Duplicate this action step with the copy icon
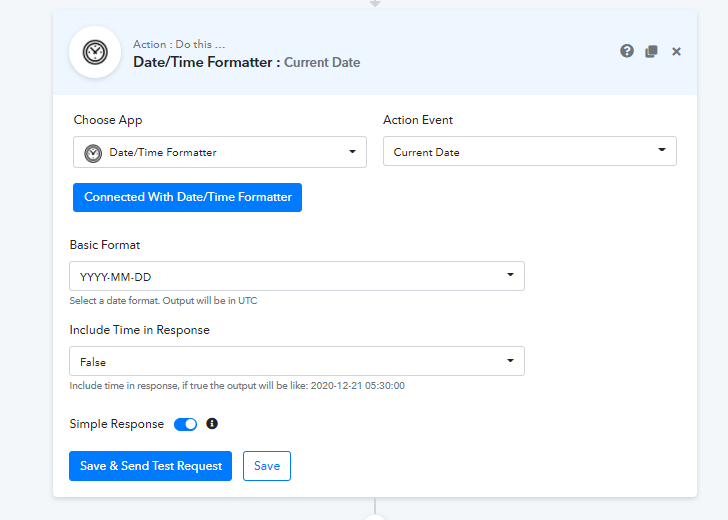 click(651, 51)
